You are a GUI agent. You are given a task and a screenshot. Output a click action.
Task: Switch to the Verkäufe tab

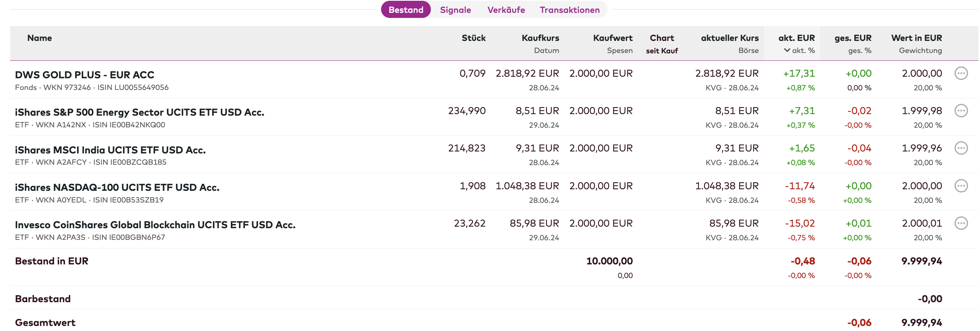(x=506, y=10)
